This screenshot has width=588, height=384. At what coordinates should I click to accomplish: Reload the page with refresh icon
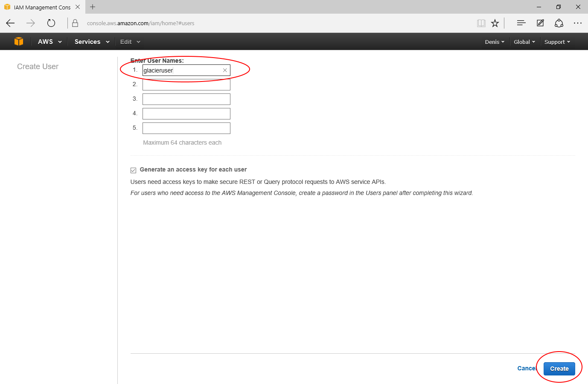pos(51,23)
